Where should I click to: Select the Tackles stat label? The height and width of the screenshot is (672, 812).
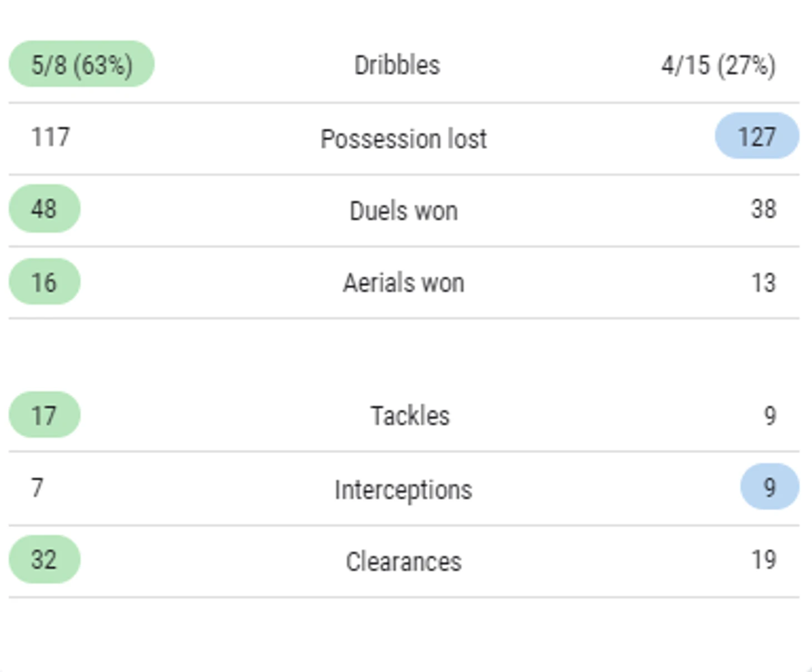pos(410,416)
